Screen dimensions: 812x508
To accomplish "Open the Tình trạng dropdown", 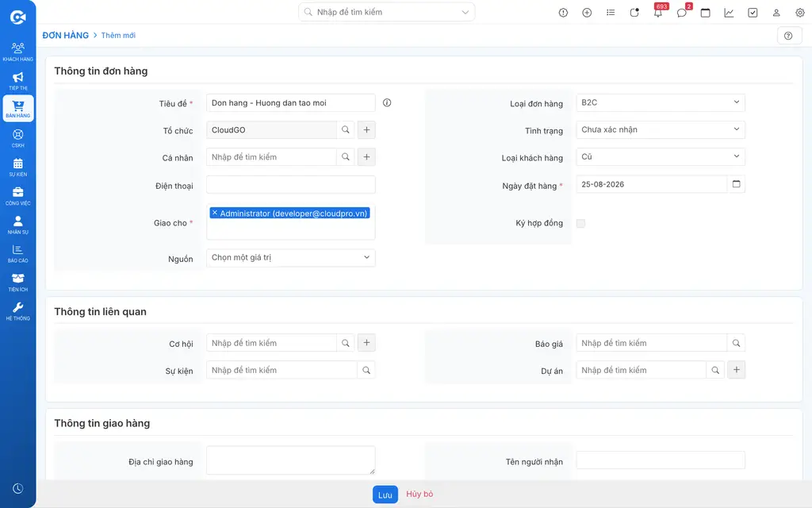I will tap(661, 129).
